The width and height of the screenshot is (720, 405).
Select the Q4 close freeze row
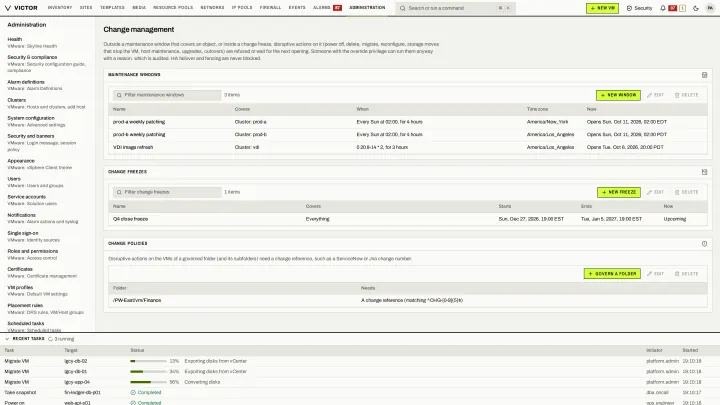pos(408,219)
